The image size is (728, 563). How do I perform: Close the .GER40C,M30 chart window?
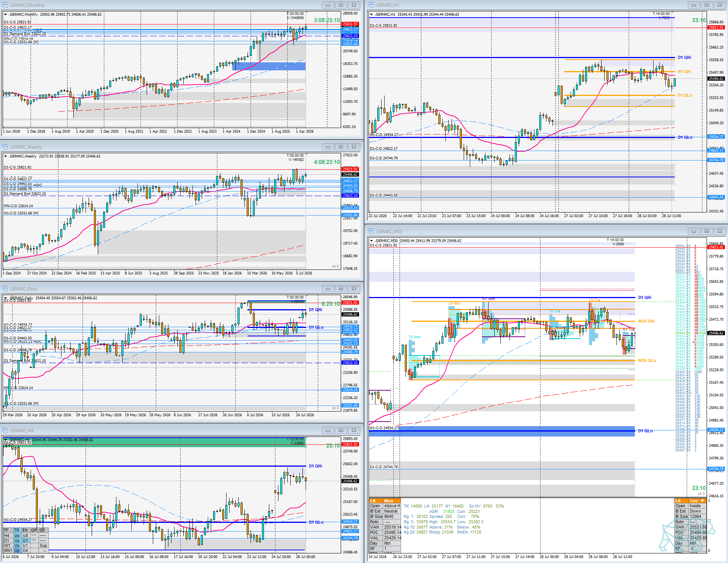(720, 231)
